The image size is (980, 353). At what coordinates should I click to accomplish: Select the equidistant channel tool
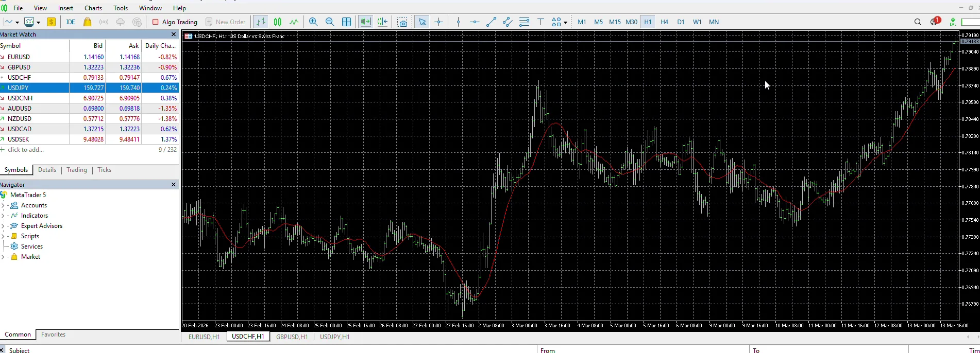[508, 22]
